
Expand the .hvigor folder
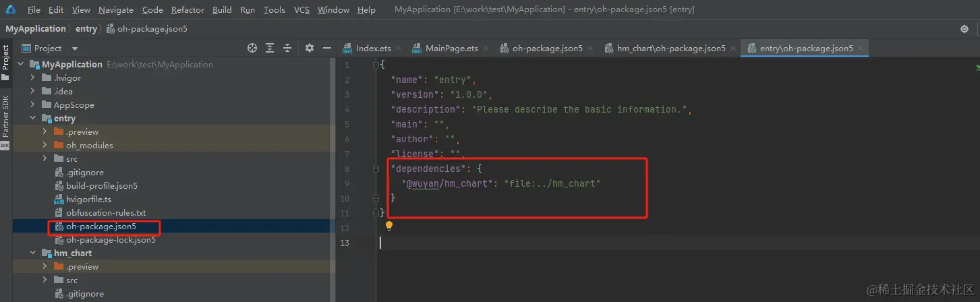pyautogui.click(x=32, y=78)
